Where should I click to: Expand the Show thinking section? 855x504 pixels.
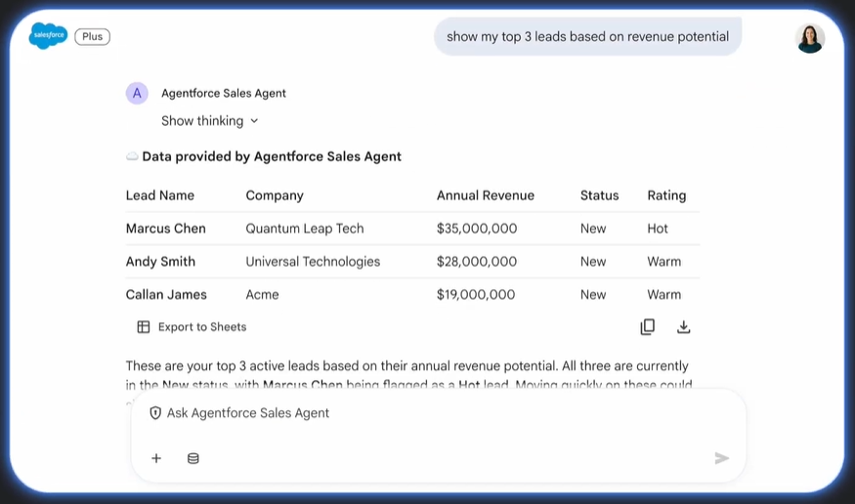click(209, 121)
